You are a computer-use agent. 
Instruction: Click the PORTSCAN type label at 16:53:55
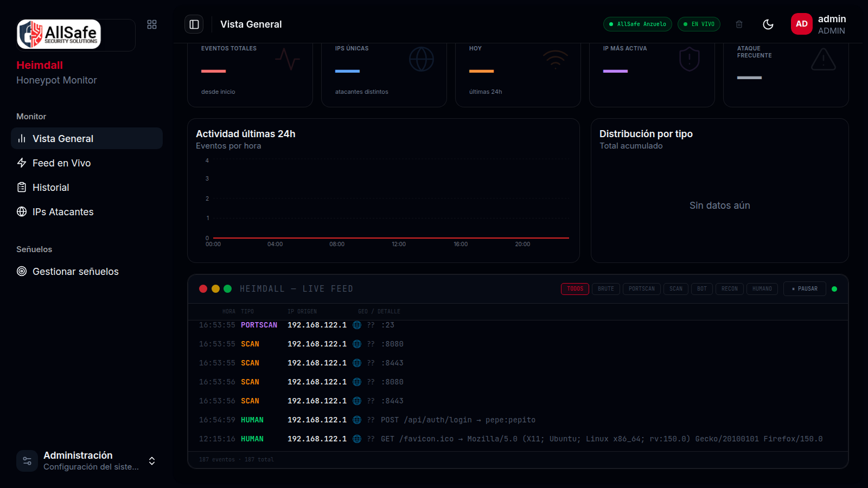coord(259,325)
